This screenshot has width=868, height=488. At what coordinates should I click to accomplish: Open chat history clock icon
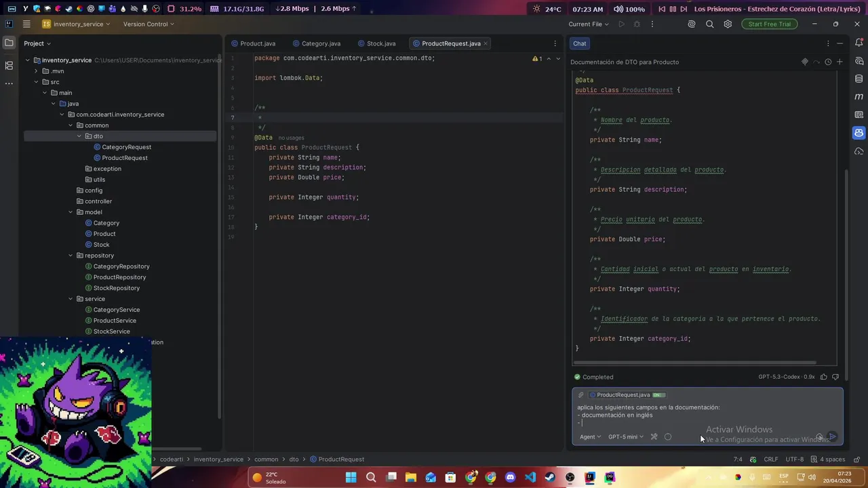pos(828,62)
